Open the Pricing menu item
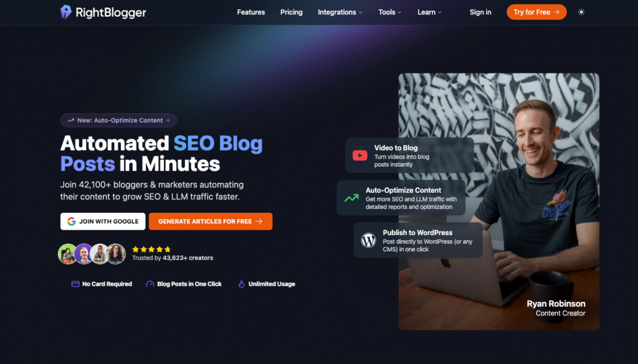The height and width of the screenshot is (364, 638). click(292, 12)
